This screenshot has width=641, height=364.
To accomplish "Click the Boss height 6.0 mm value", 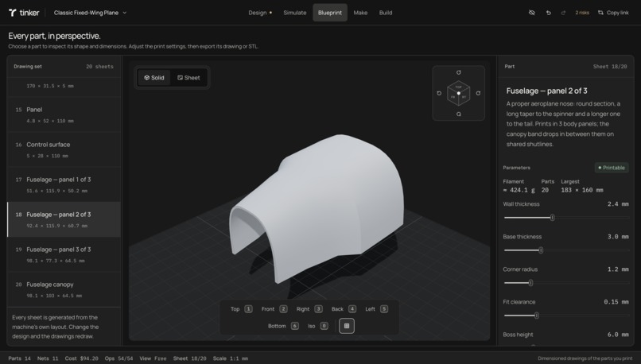I will [x=618, y=335].
